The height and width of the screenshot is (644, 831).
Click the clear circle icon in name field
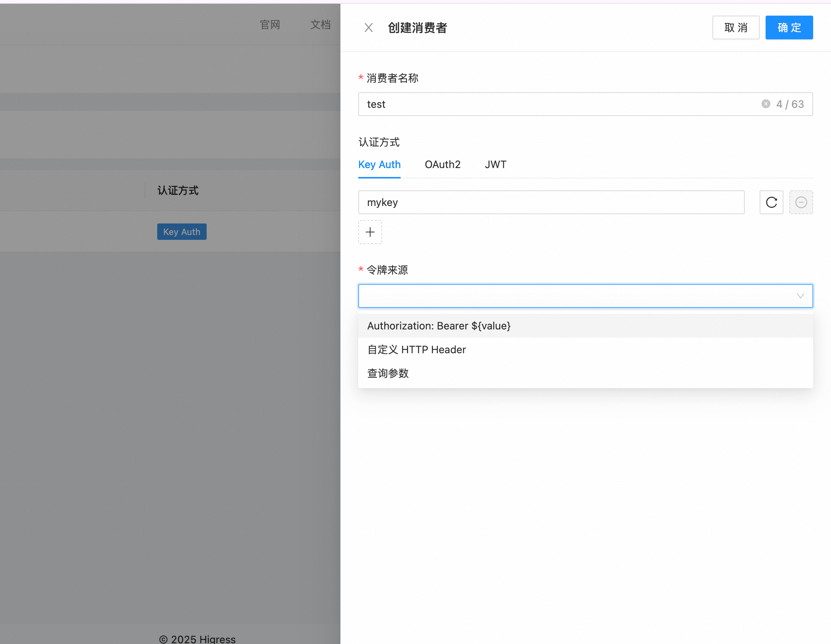(x=765, y=103)
